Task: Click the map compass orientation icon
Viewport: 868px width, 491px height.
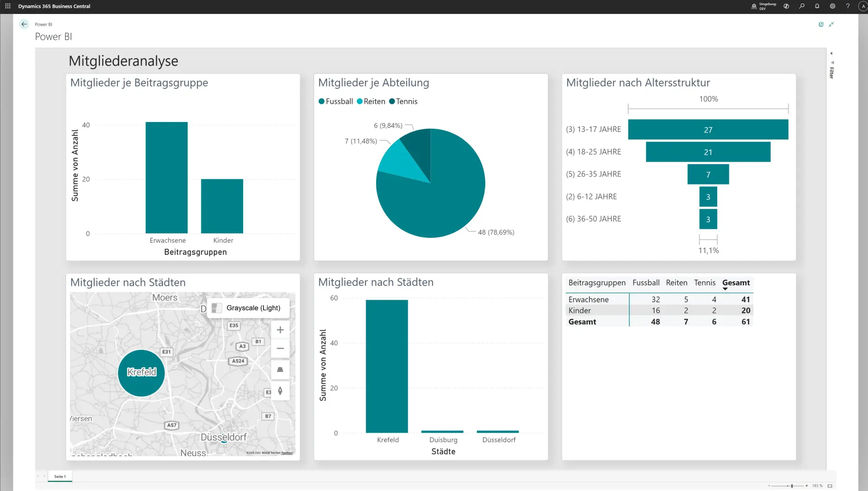Action: pos(280,391)
